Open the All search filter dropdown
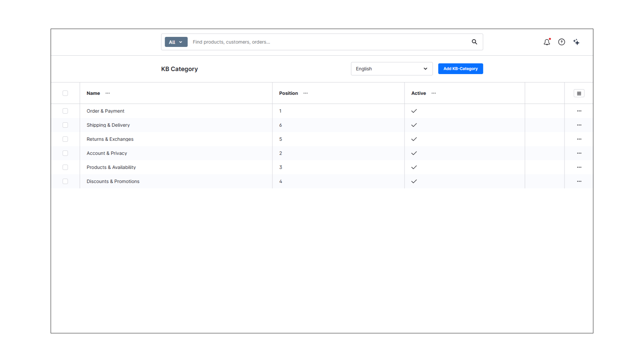The image size is (644, 362). pyautogui.click(x=176, y=42)
